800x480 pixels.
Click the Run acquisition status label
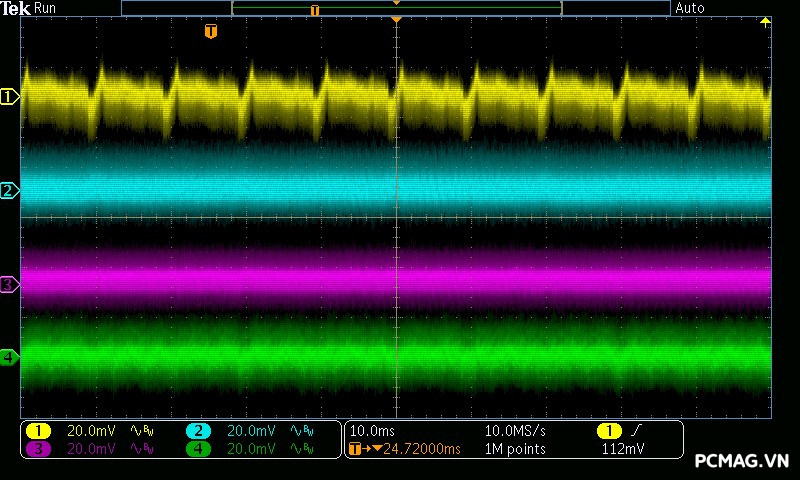[46, 8]
